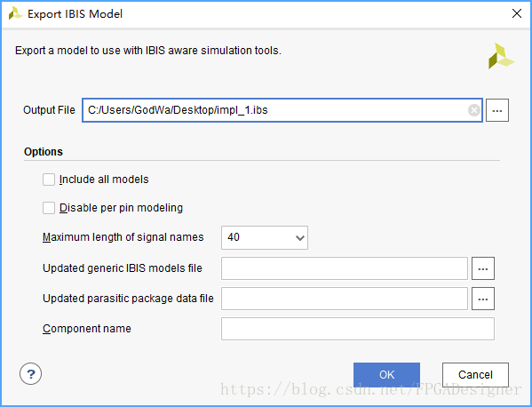The height and width of the screenshot is (407, 532).
Task: Click the Vivado logo in the title bar
Action: (15, 13)
